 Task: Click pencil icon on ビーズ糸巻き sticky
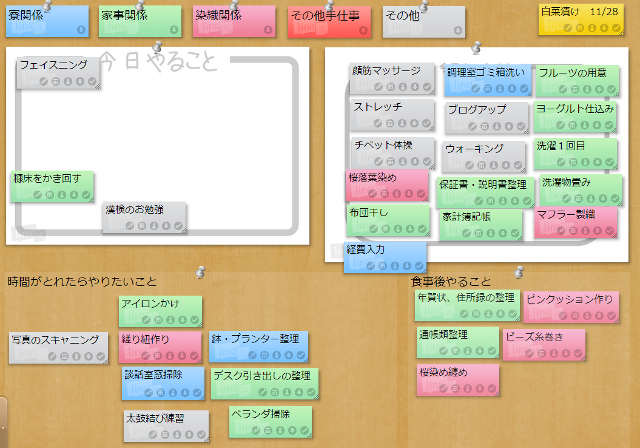tap(529, 354)
